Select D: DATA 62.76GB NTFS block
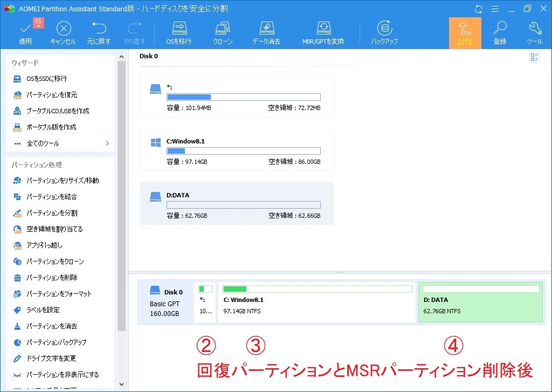 [480, 302]
